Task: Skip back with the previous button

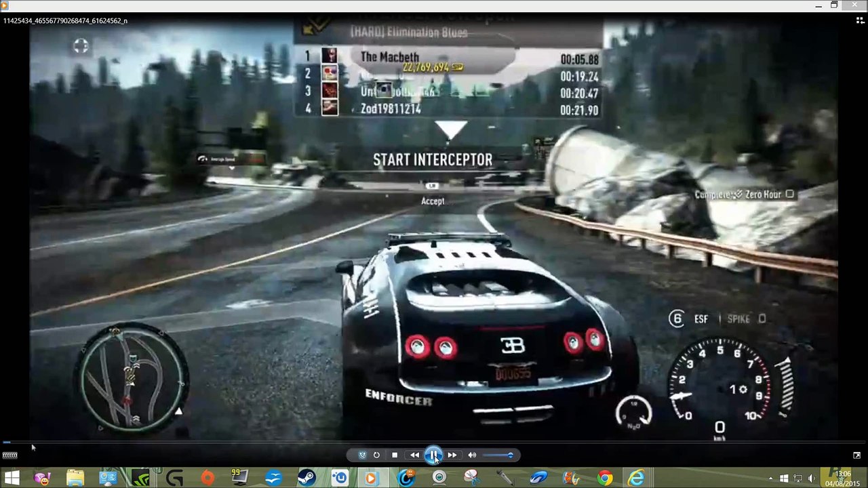Action: 414,455
